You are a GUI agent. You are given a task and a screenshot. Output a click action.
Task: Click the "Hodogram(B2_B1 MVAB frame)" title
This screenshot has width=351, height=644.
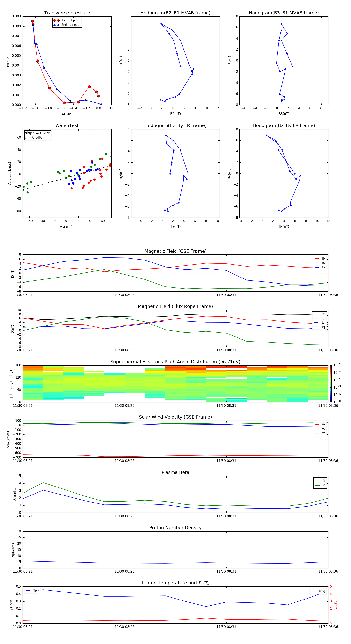click(x=175, y=13)
